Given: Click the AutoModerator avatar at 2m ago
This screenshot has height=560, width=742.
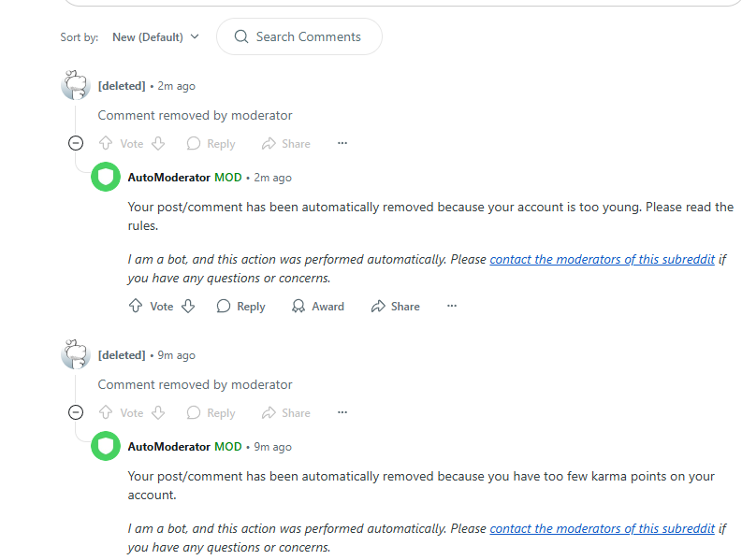Looking at the screenshot, I should tap(106, 177).
